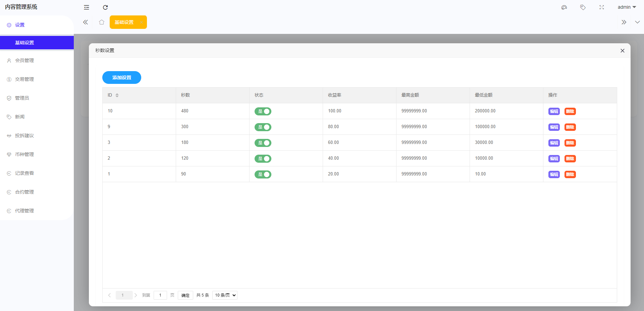The image size is (644, 311).
Task: Sort the table by ID column
Action: coord(117,95)
